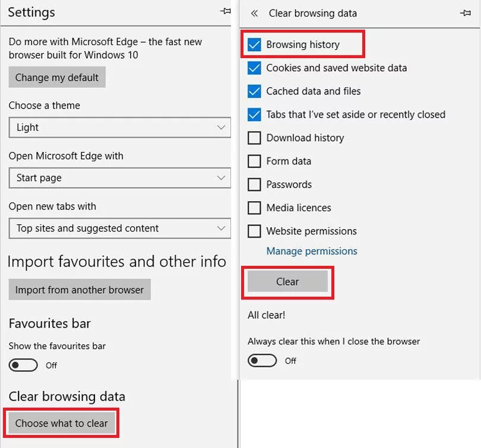Image resolution: width=481 pixels, height=448 pixels.
Task: Pin the Clear browsing data pane
Action: 466,13
